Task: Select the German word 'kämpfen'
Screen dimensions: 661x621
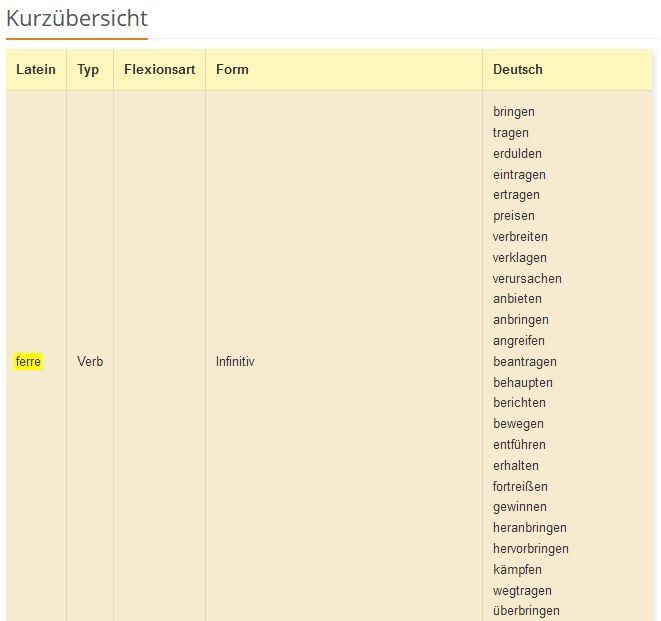Action: [x=517, y=570]
